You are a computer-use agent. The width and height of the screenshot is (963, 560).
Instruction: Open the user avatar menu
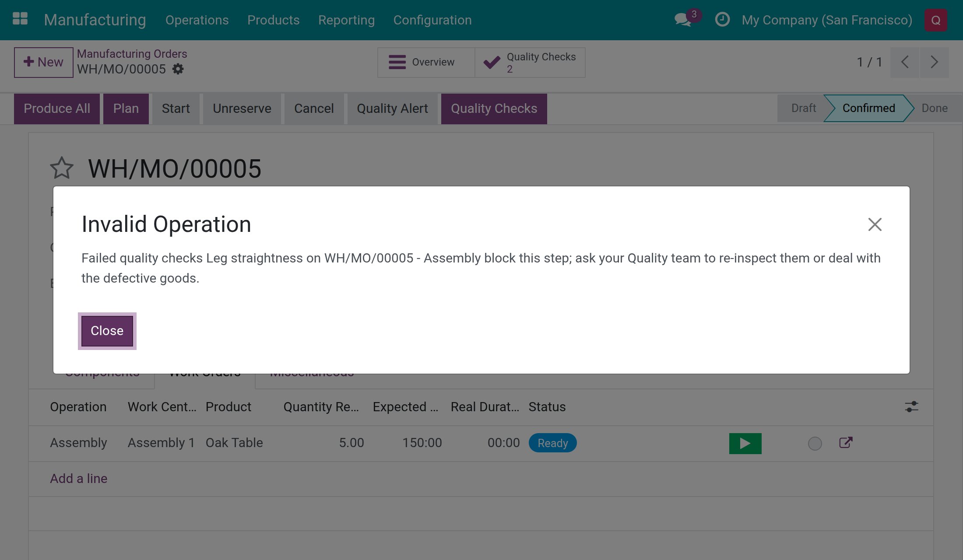(x=936, y=20)
